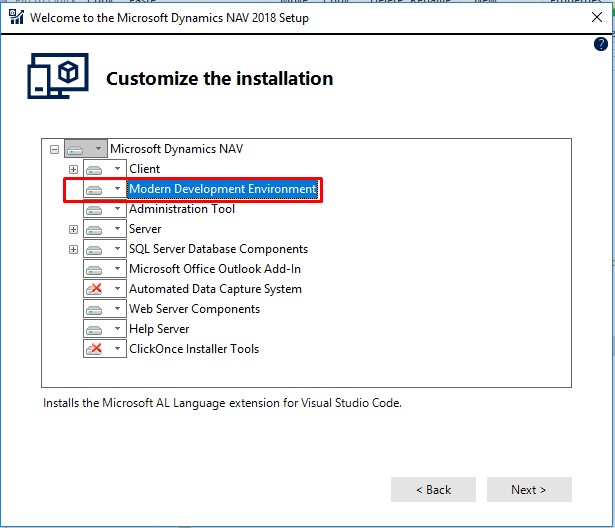Open install dropdown for Modern Development Environment
The height and width of the screenshot is (528, 615).
(x=105, y=189)
